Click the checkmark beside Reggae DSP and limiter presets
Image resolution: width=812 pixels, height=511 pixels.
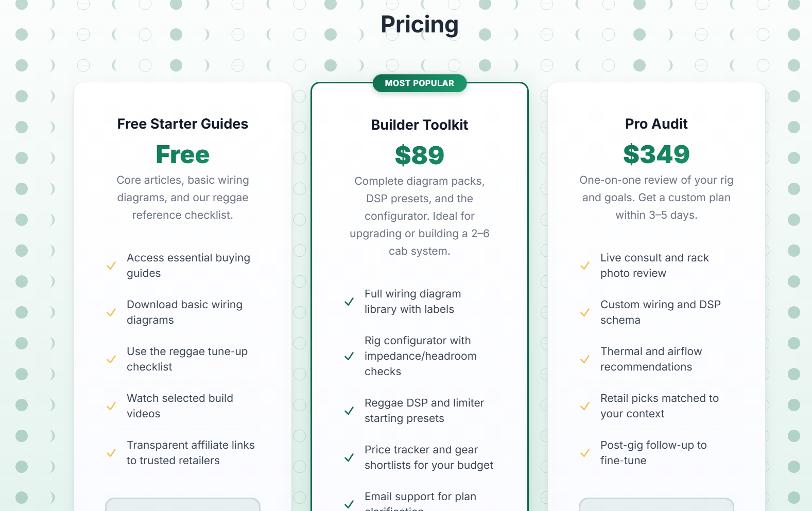[x=349, y=411]
